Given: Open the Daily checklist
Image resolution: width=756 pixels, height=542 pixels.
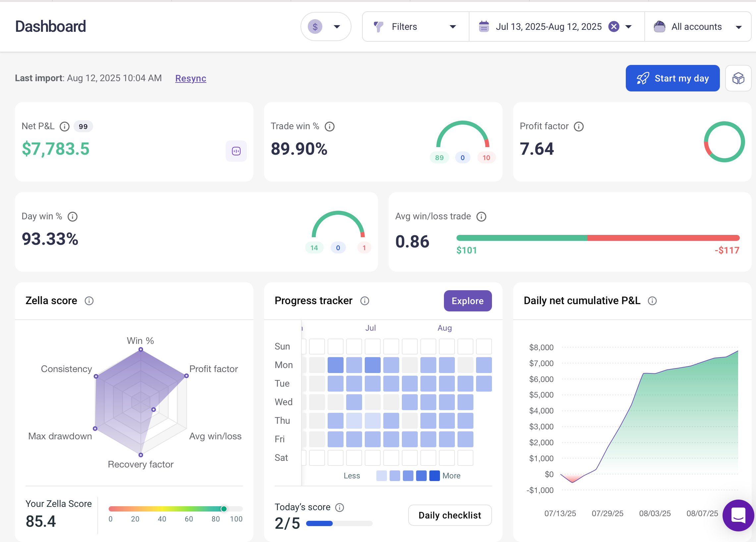Looking at the screenshot, I should [449, 515].
